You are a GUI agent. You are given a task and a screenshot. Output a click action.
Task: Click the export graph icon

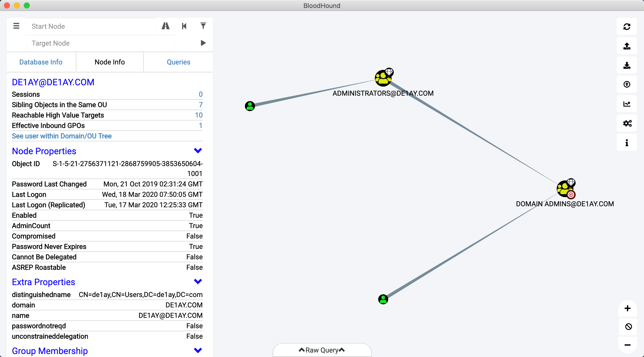(x=626, y=46)
